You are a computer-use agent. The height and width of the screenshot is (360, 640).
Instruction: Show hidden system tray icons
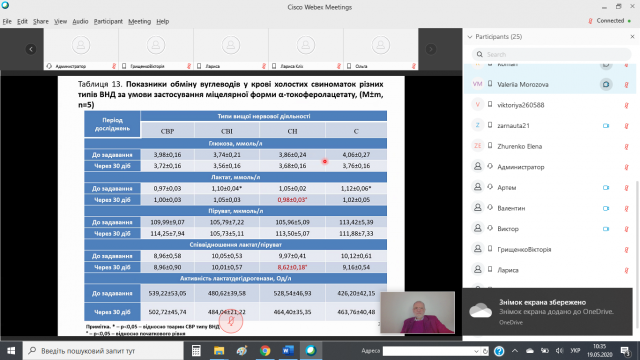515,351
